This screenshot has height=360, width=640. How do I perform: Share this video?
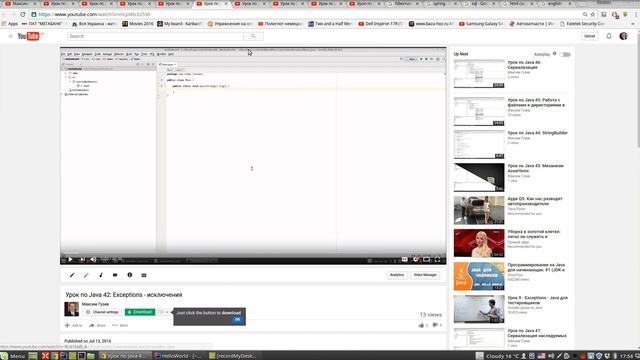(98, 325)
